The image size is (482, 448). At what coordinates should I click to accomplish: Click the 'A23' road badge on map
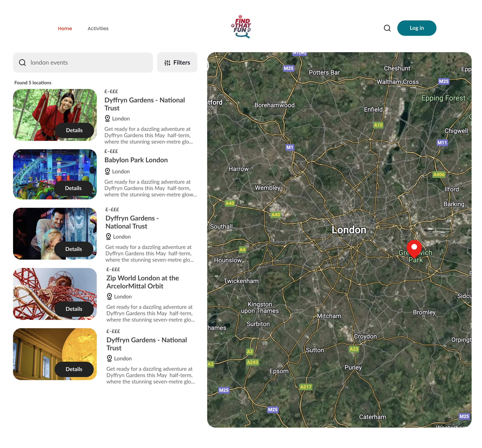tap(354, 349)
